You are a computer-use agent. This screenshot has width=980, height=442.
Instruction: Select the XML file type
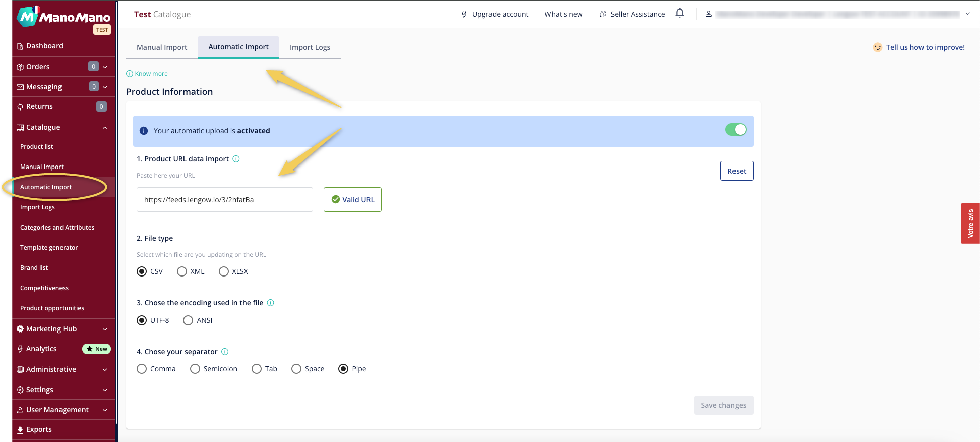coord(182,271)
